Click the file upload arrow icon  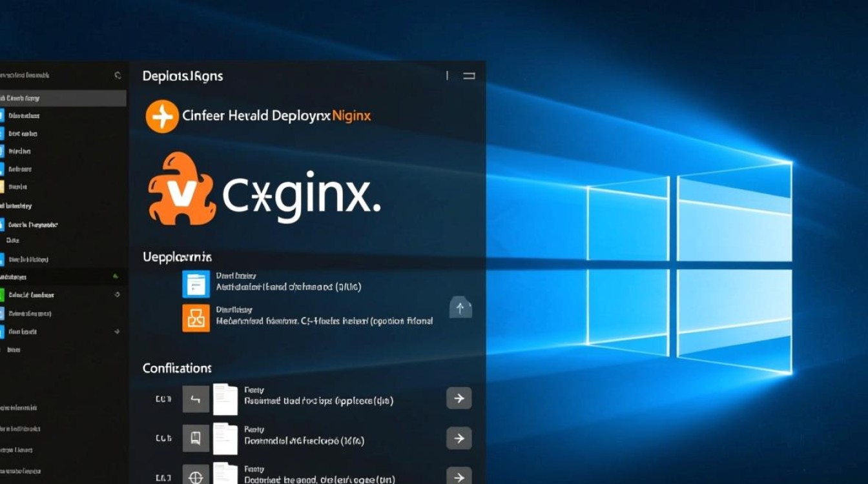pos(460,307)
